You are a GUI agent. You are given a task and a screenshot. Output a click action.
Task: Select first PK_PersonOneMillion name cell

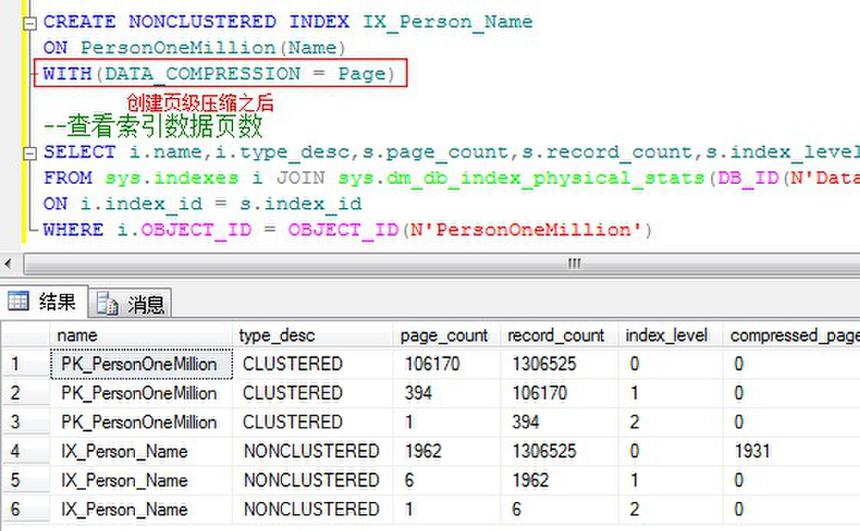(141, 364)
